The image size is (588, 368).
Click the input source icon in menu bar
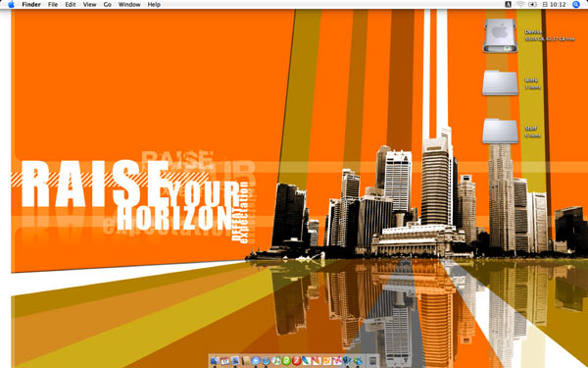tap(508, 5)
